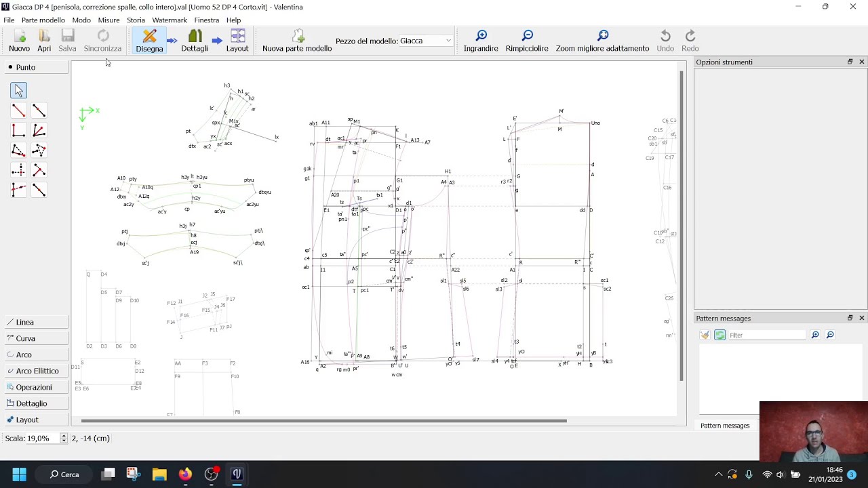Expand the Operazioni tool group
Screen dimensions: 868x488
pos(35,387)
